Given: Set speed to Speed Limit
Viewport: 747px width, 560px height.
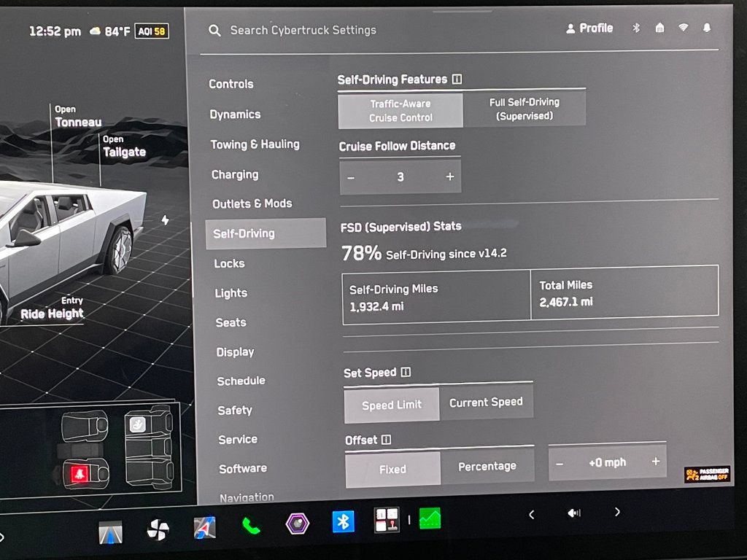Looking at the screenshot, I should tap(392, 405).
